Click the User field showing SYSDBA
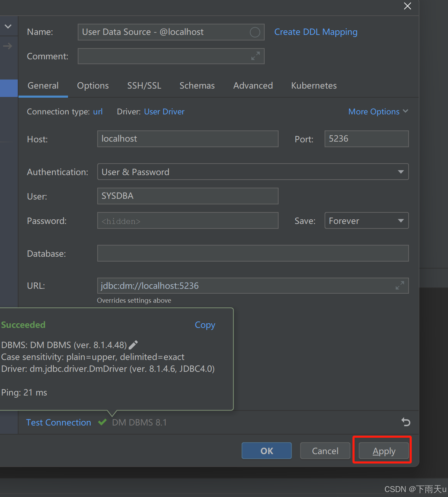 (x=188, y=196)
